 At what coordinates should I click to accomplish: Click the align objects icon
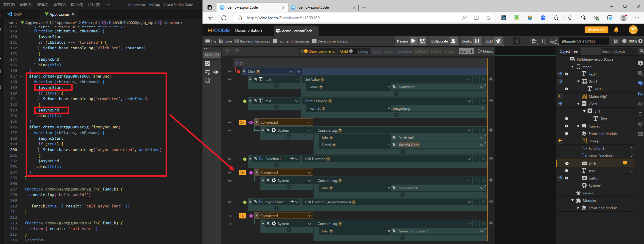tap(534, 41)
